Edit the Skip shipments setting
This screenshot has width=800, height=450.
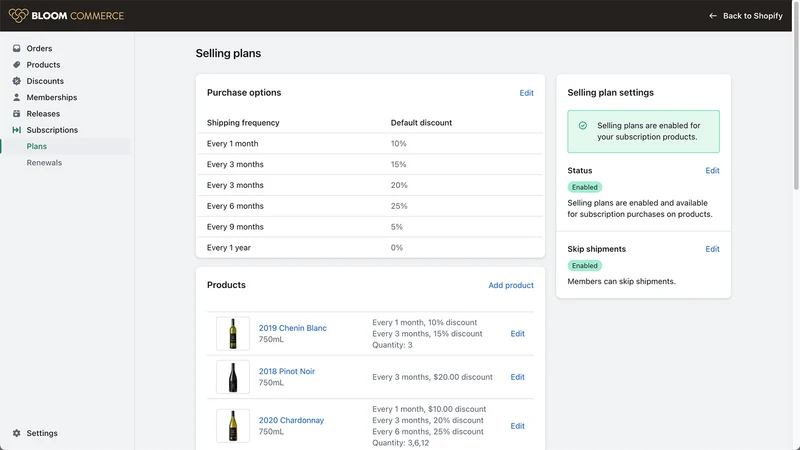pos(712,249)
